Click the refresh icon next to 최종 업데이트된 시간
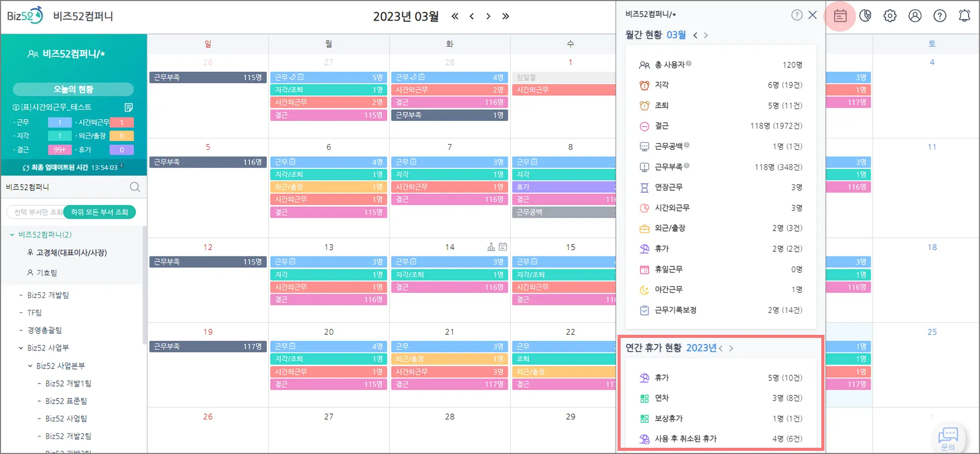 click(26, 168)
